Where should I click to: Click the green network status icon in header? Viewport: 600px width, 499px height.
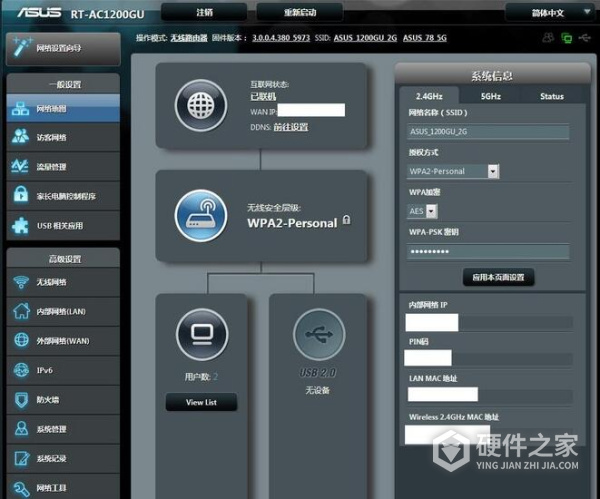coord(567,38)
